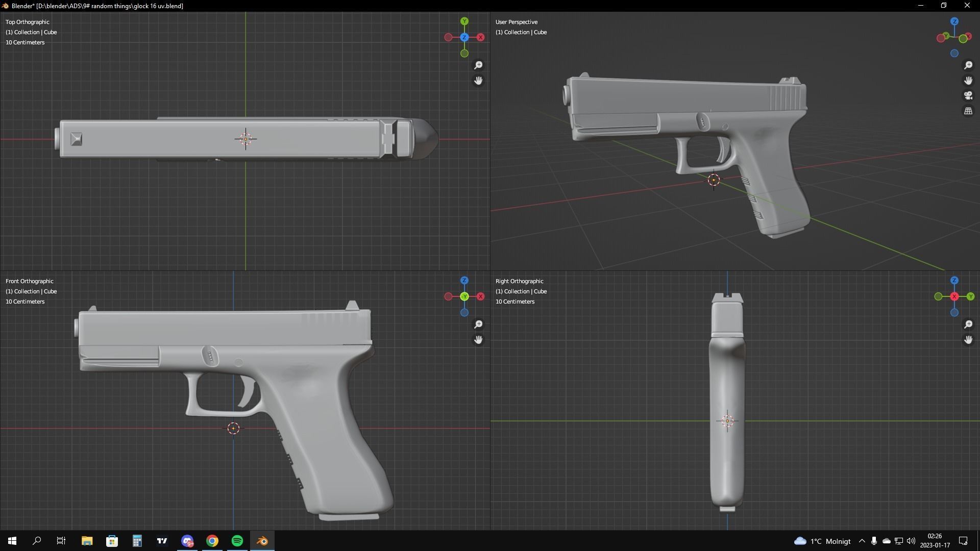Image resolution: width=980 pixels, height=551 pixels.
Task: Click negative Y circle on Right Orthographic gizmo
Action: pyautogui.click(x=938, y=296)
